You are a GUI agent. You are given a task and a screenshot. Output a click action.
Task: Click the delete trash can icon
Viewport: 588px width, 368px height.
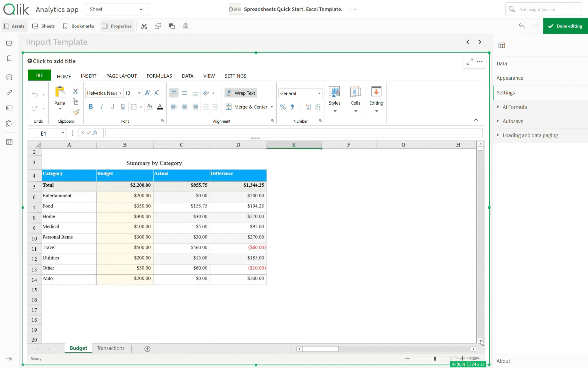[185, 26]
